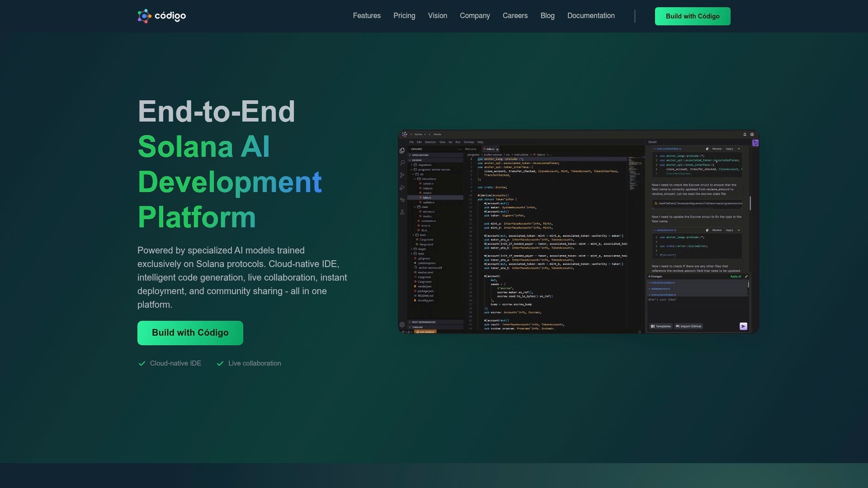The width and height of the screenshot is (868, 488).
Task: Click the Apply all changes link
Action: click(x=736, y=277)
